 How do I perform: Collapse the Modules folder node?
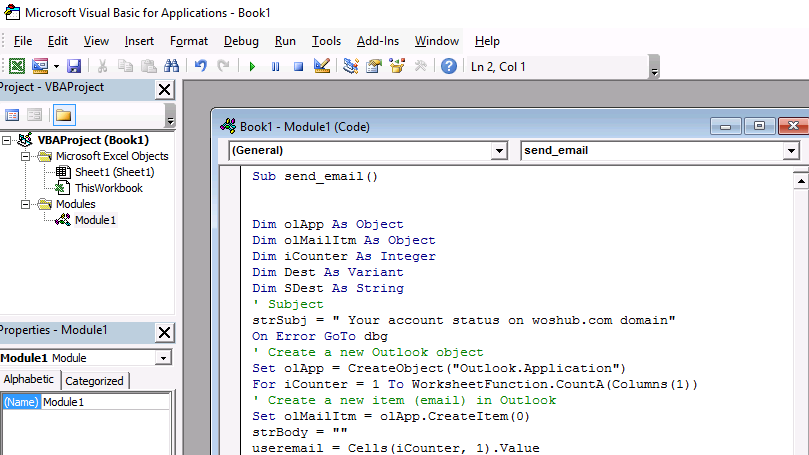(25, 204)
